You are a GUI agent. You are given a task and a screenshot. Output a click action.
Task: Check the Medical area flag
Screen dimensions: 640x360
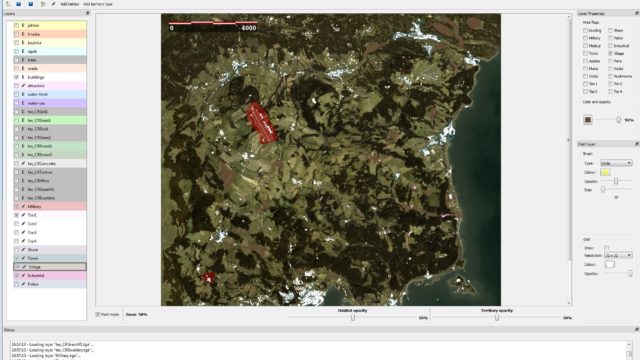point(585,46)
